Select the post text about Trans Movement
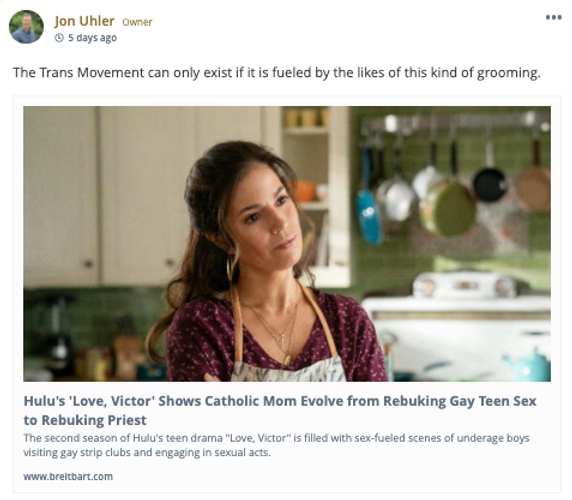Viewport: 572px width, 500px height. (277, 73)
